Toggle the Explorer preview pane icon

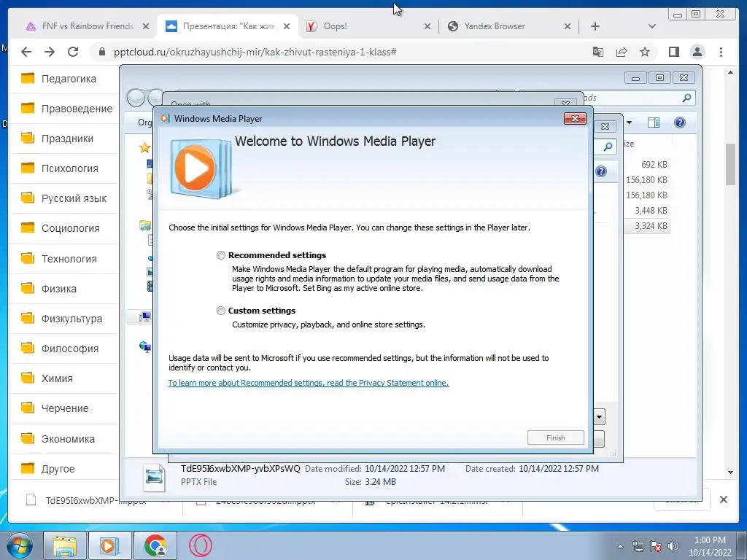click(x=653, y=122)
